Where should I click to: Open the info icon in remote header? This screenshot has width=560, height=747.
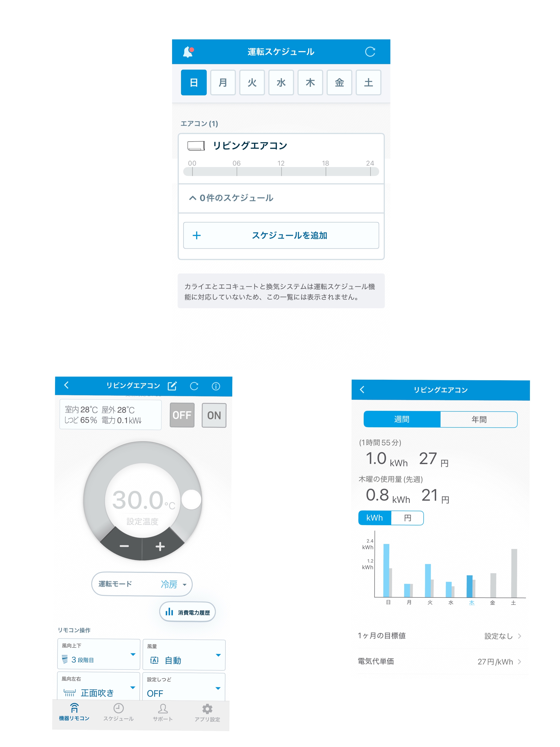tap(216, 386)
